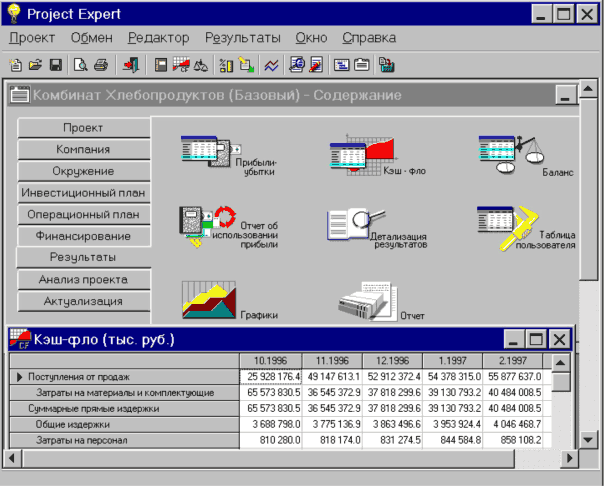
Task: Click cell value 858 108.2
Action: coord(512,440)
